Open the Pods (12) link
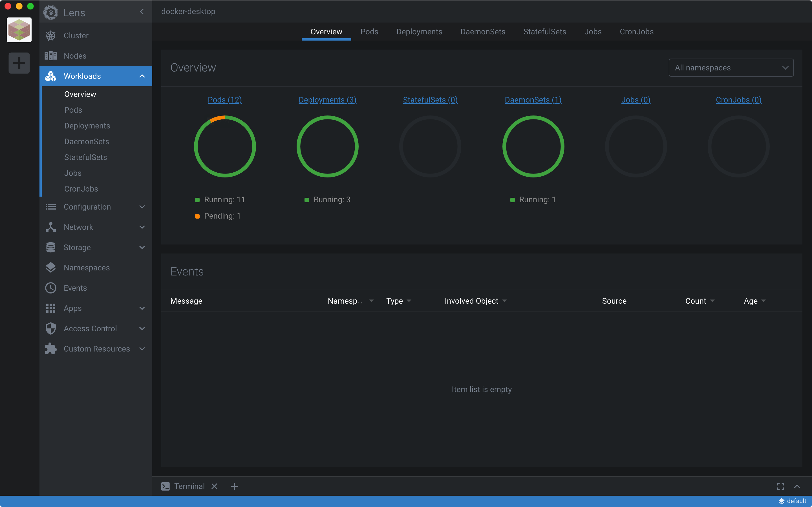The height and width of the screenshot is (507, 812). tap(224, 100)
